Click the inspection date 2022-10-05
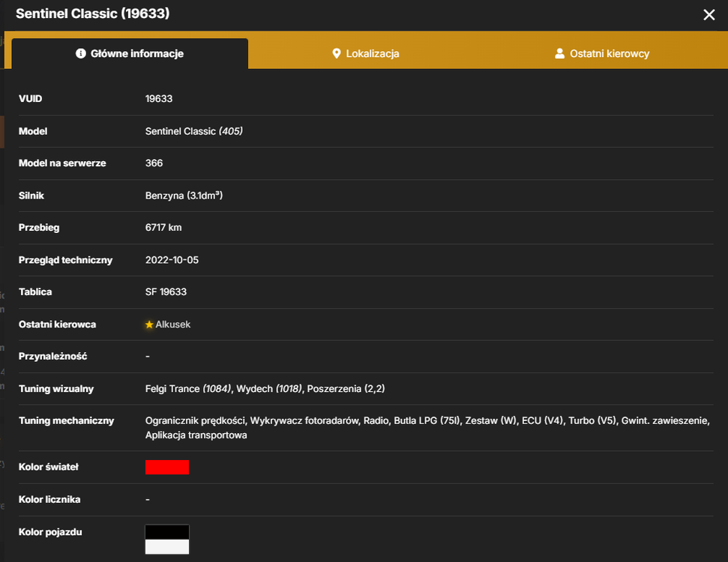Image resolution: width=728 pixels, height=562 pixels. pyautogui.click(x=172, y=260)
